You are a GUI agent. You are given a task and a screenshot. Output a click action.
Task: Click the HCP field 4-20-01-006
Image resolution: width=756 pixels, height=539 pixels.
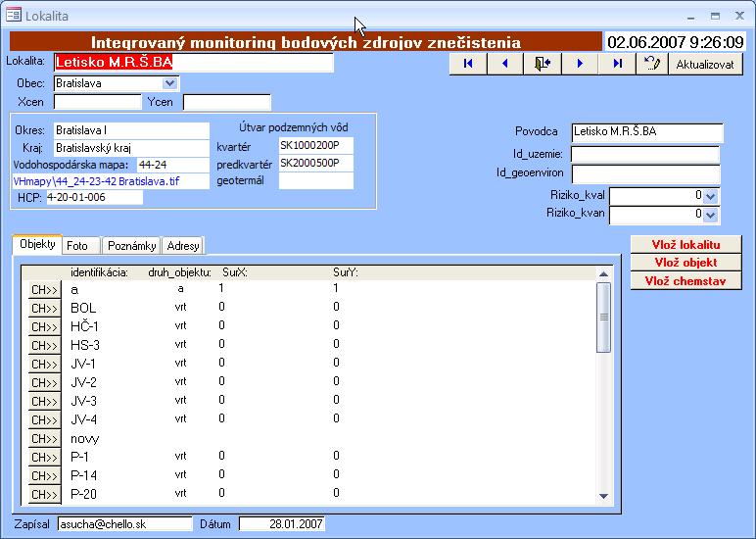pos(94,197)
